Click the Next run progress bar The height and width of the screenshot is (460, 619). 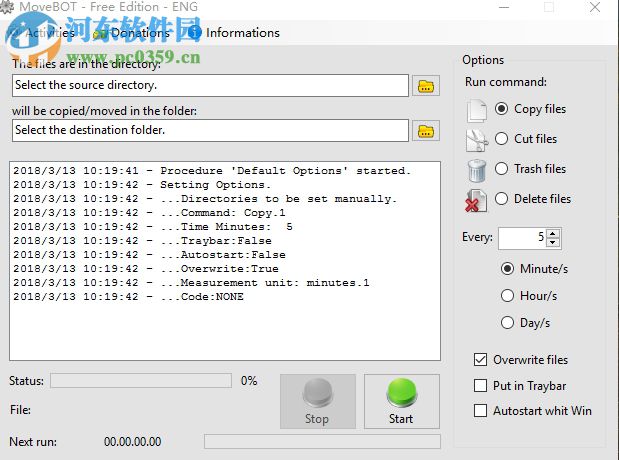pyautogui.click(x=322, y=442)
